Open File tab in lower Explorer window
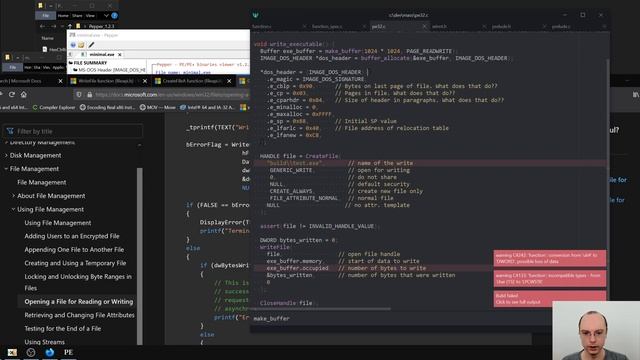 pos(13,67)
